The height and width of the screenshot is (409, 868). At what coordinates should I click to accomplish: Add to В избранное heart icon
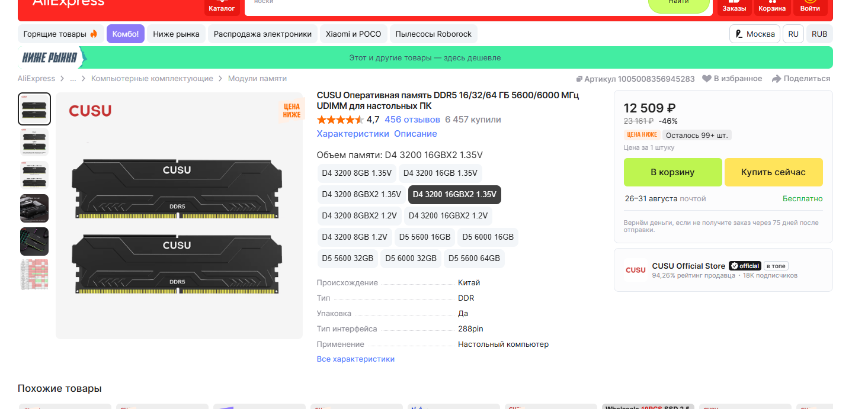pos(707,79)
